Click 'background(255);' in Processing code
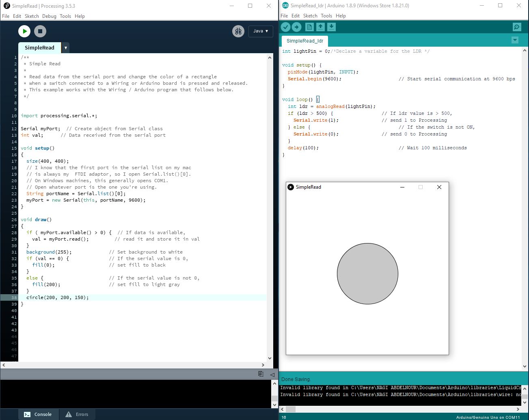Image resolution: width=529 pixels, height=420 pixels. click(x=49, y=252)
